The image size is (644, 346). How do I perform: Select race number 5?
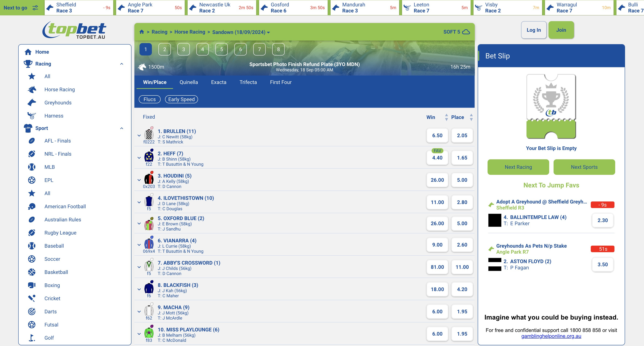pyautogui.click(x=222, y=49)
